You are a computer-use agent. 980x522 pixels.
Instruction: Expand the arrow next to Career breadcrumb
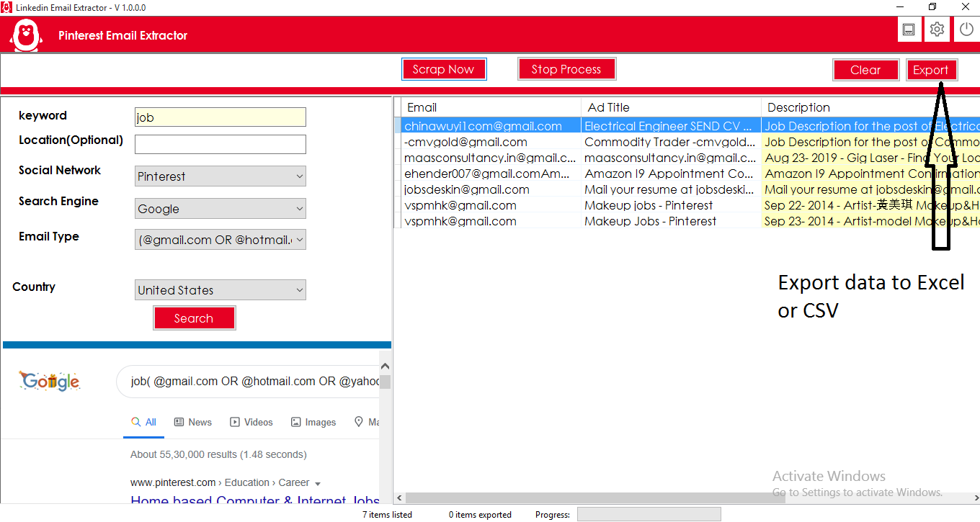[318, 484]
